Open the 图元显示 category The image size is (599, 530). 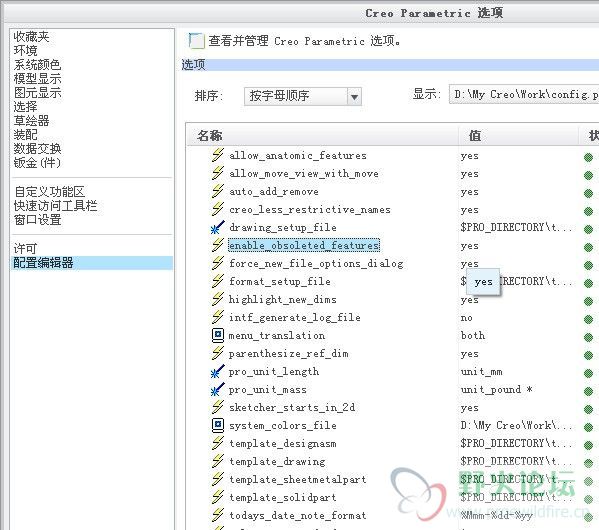pos(37,92)
